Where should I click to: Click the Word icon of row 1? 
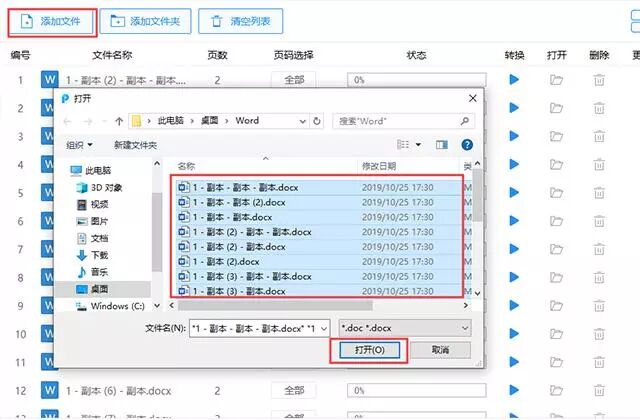tap(49, 80)
